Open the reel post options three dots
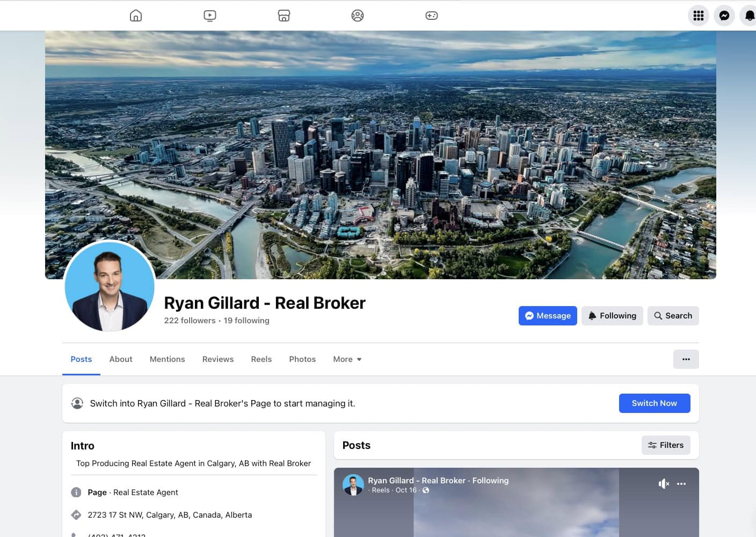 [681, 484]
